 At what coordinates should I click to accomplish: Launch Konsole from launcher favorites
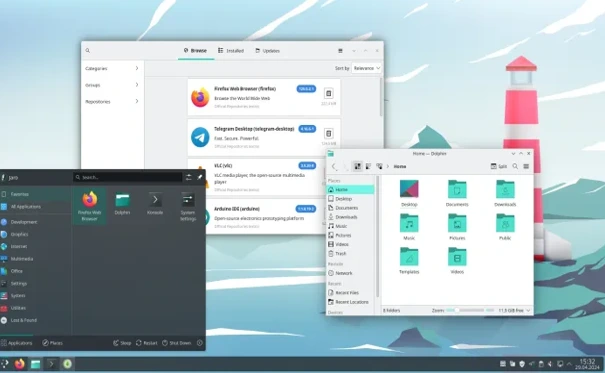click(x=155, y=204)
